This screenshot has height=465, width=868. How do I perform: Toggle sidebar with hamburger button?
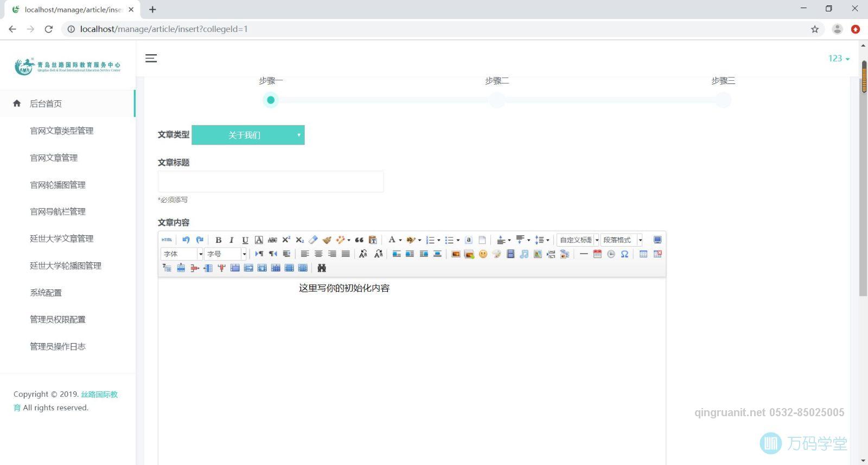(x=151, y=58)
